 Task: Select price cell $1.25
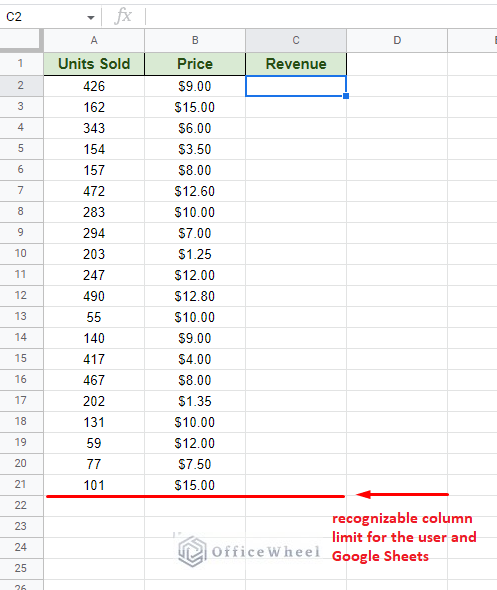tap(195, 254)
